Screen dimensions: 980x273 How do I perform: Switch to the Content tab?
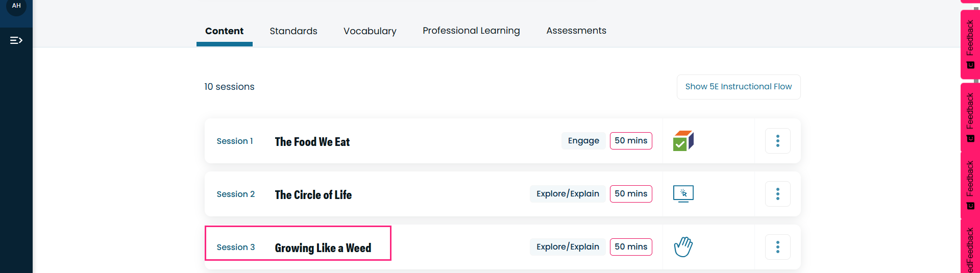click(x=224, y=31)
